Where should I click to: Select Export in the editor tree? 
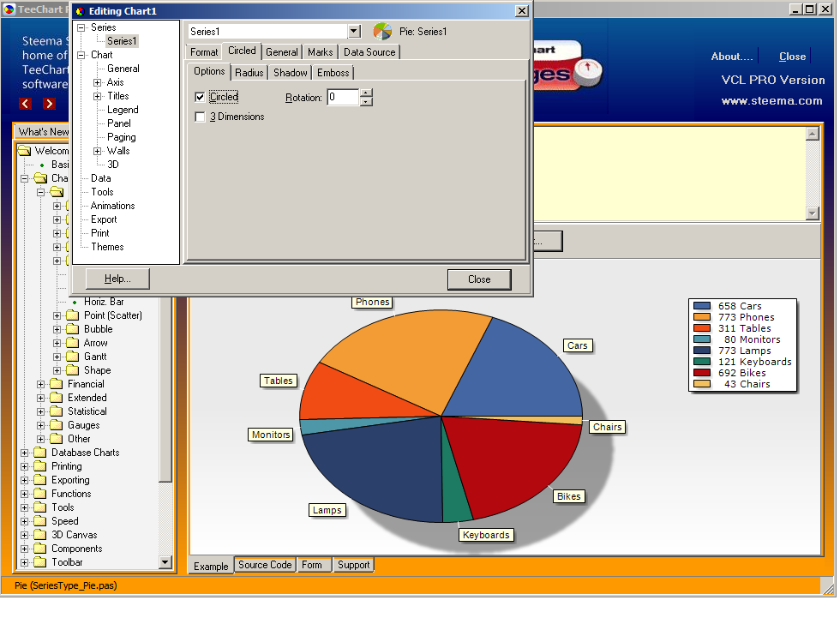[104, 219]
